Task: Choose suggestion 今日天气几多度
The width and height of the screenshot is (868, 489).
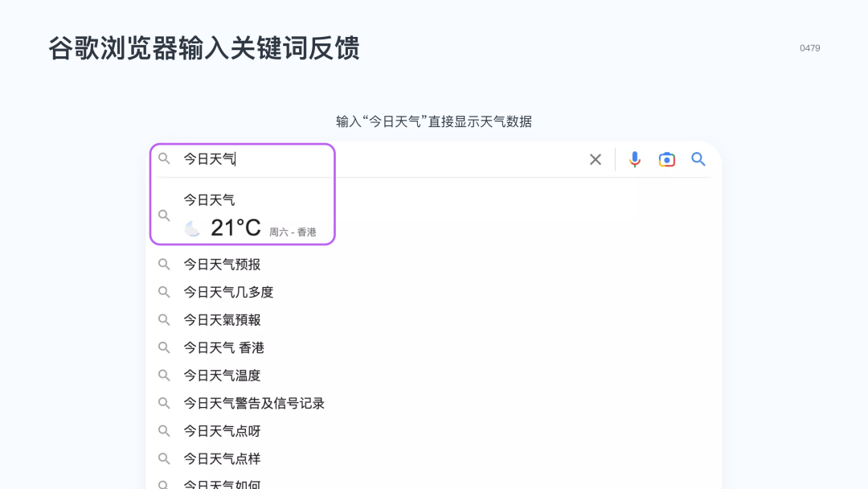Action: [228, 292]
